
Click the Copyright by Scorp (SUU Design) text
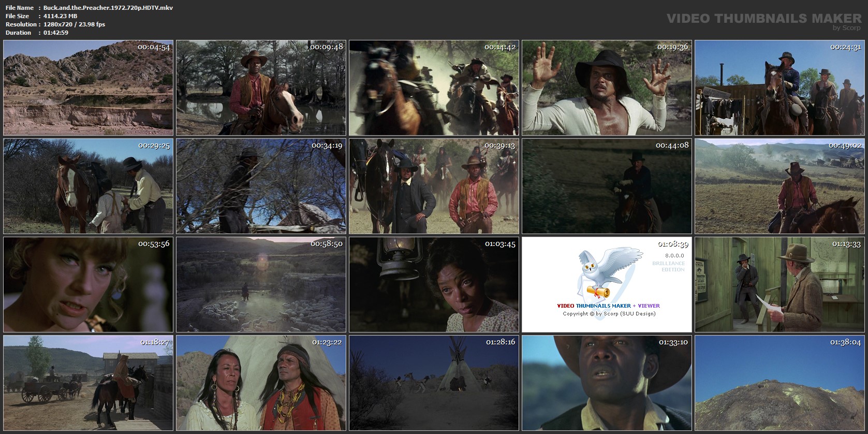click(x=609, y=314)
